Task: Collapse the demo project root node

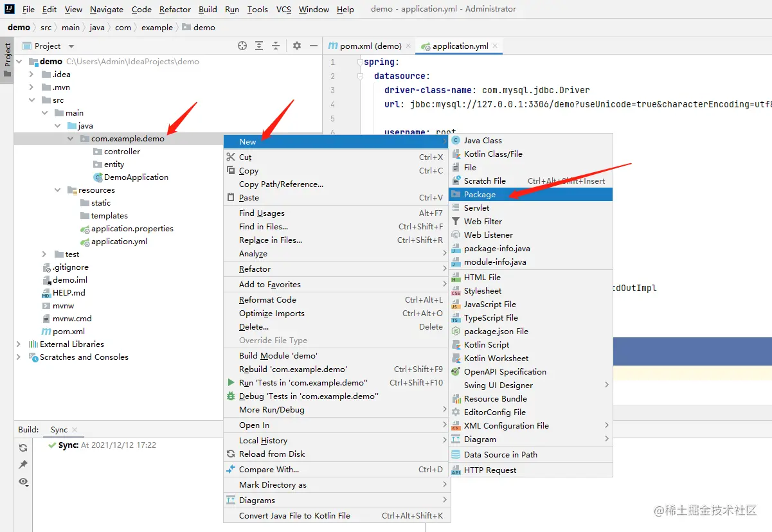Action: (x=19, y=62)
